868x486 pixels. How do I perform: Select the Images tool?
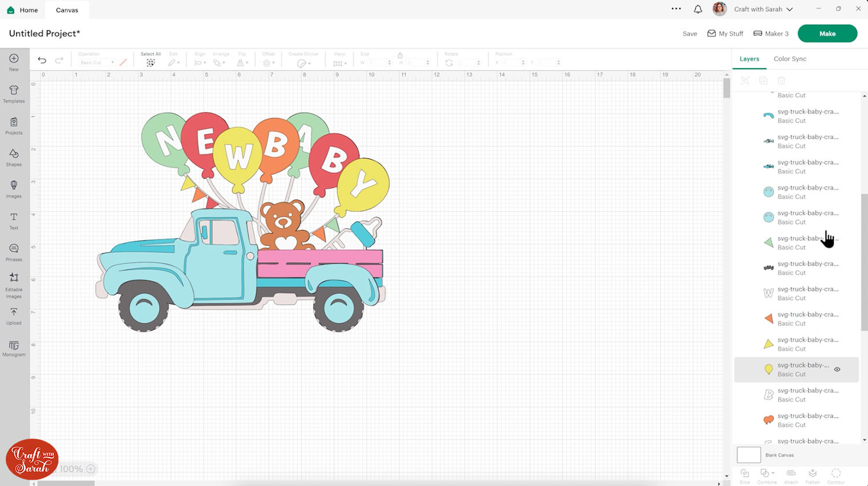point(13,189)
